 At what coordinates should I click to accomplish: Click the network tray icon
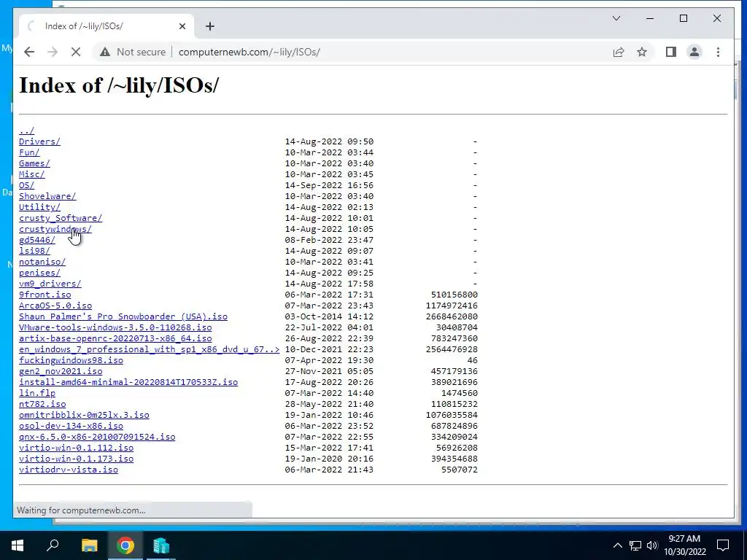coord(635,545)
